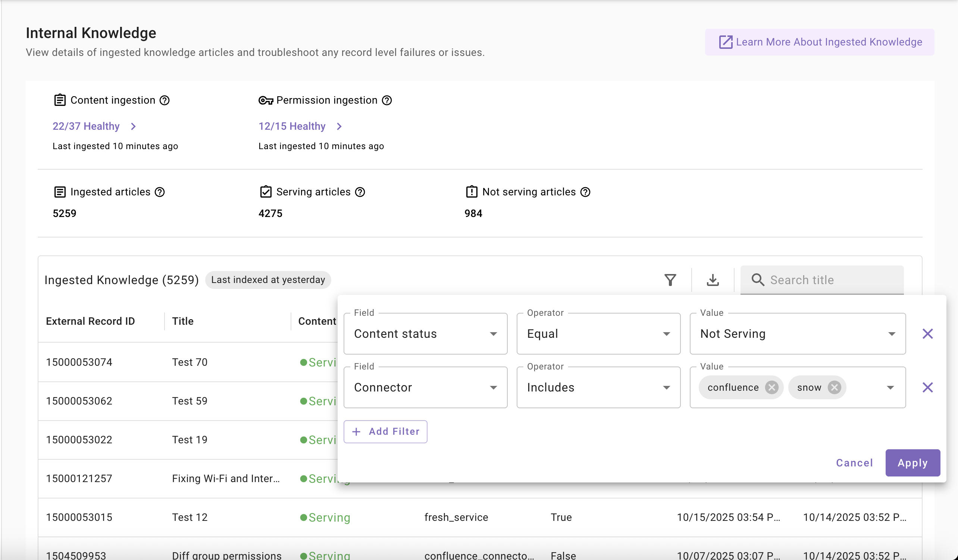This screenshot has width=958, height=560.
Task: Click Not serving articles help icon
Action: (585, 192)
